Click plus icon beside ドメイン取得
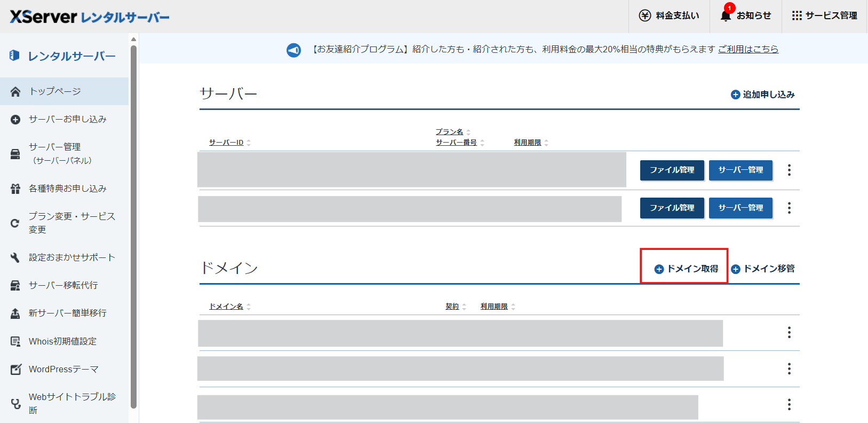 click(x=659, y=269)
